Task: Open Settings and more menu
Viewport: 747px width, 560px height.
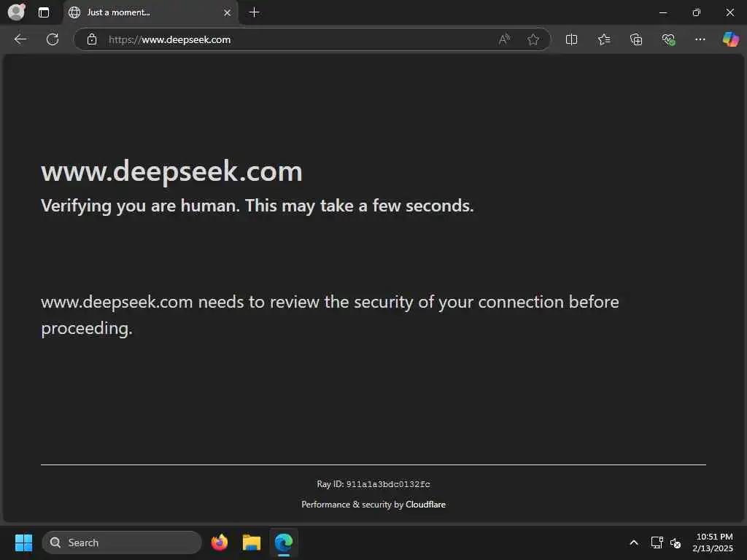Action: coord(700,39)
